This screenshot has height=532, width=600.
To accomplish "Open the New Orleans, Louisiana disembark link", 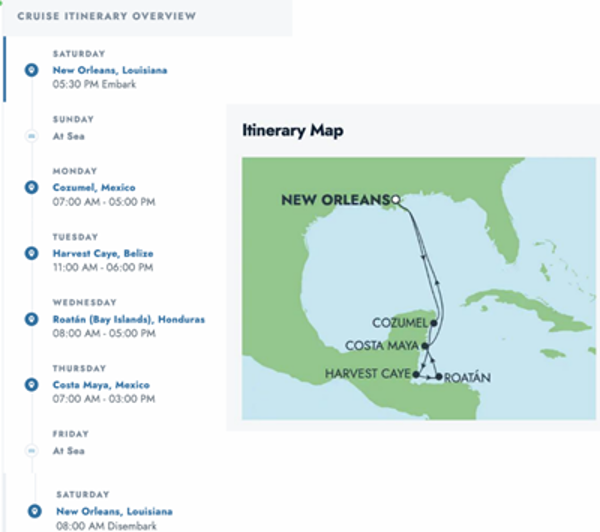I will pos(114,511).
